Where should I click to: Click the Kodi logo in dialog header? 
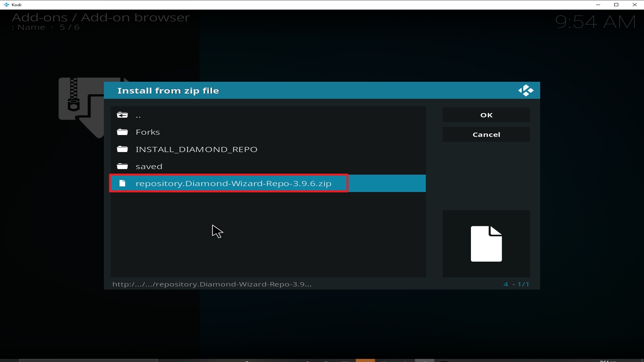point(526,90)
